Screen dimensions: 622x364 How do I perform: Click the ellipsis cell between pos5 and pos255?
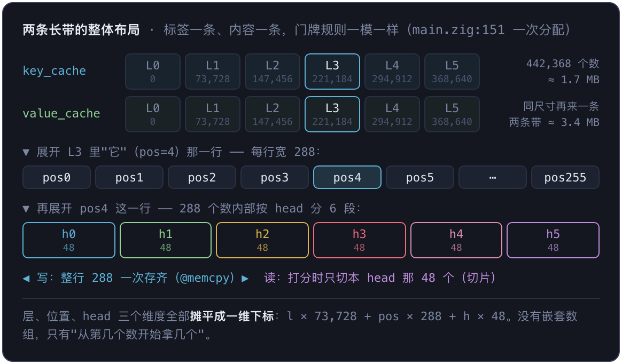(x=493, y=177)
